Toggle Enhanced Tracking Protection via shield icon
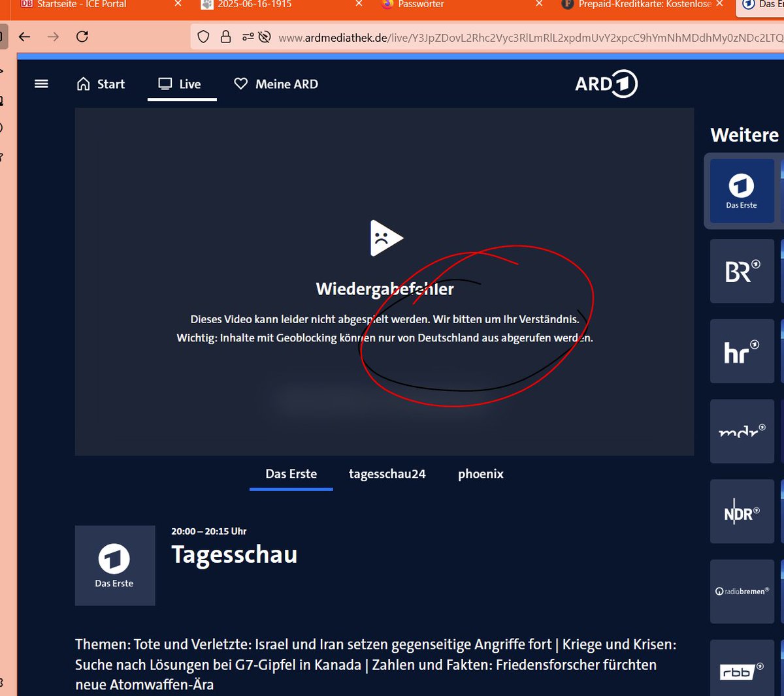784x696 pixels. pyautogui.click(x=203, y=37)
